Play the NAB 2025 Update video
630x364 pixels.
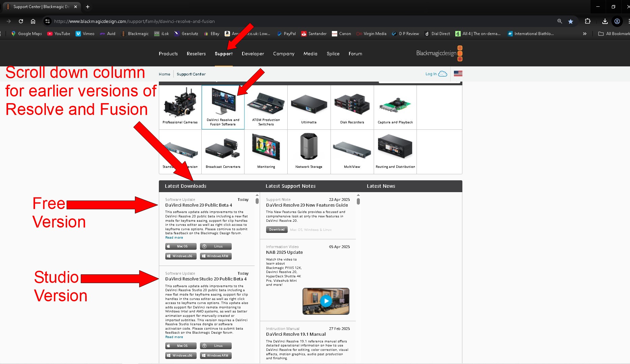coord(326,301)
